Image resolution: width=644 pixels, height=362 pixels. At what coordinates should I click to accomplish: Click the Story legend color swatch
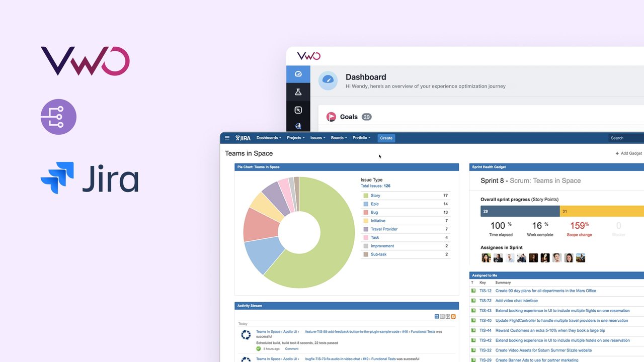(x=365, y=196)
